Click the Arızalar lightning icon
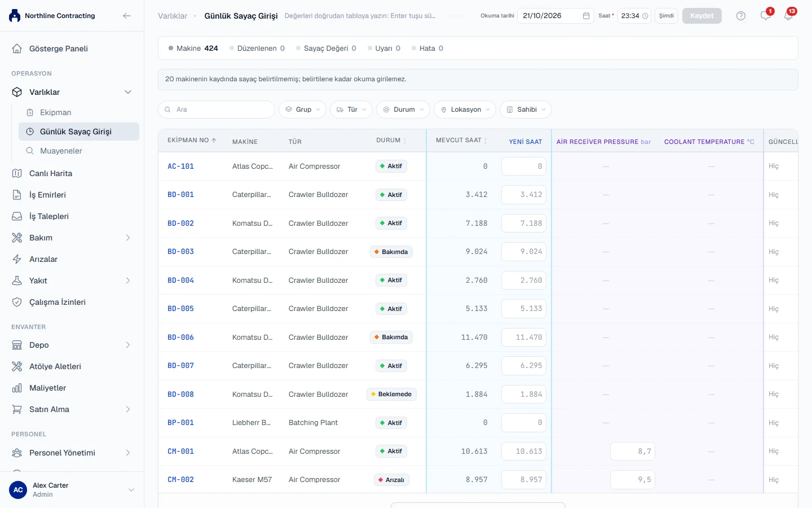812x508 pixels. (17, 259)
